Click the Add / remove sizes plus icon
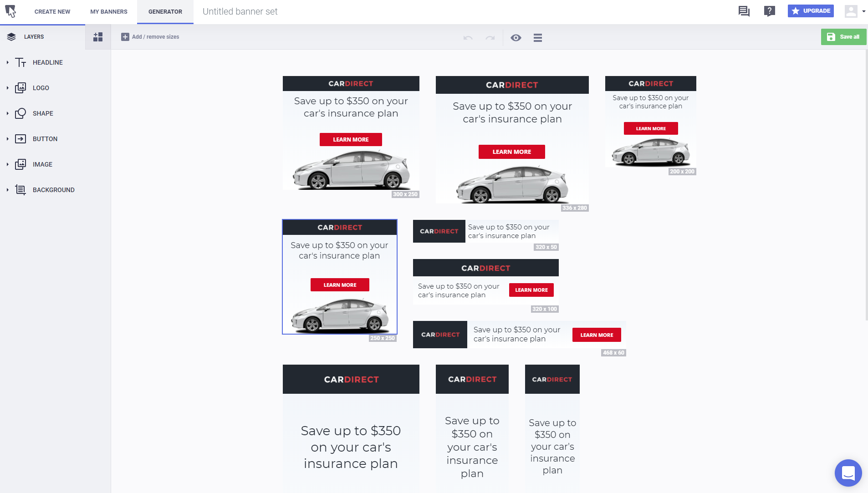 coord(125,37)
